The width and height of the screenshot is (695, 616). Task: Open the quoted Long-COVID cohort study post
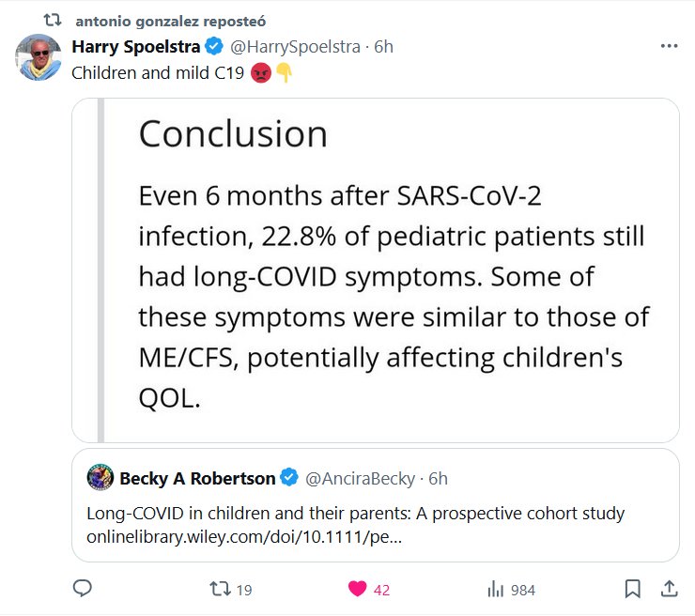376,526
